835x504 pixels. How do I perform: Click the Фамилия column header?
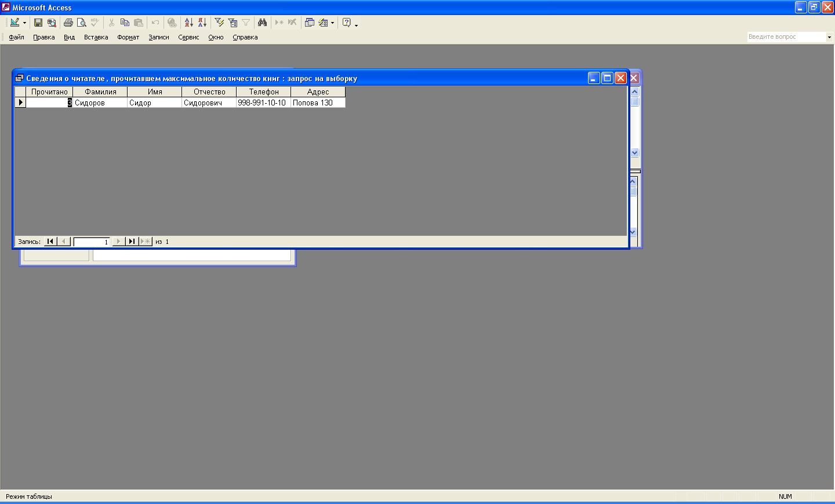point(100,92)
